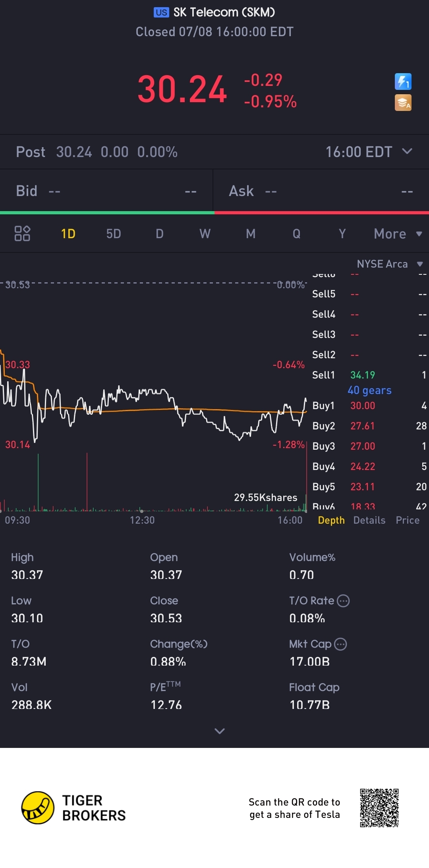Select the Buy3 27.00 order row
The image size is (429, 868).
point(369,446)
